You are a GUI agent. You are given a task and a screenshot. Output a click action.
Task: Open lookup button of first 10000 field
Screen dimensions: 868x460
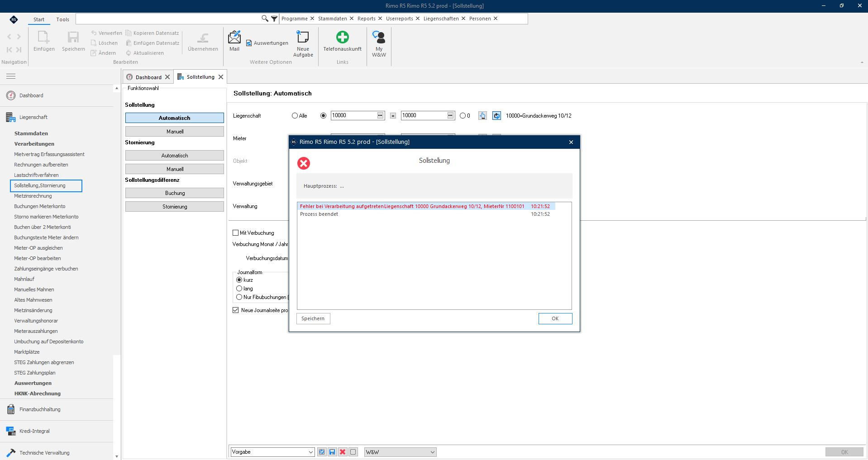pos(380,115)
